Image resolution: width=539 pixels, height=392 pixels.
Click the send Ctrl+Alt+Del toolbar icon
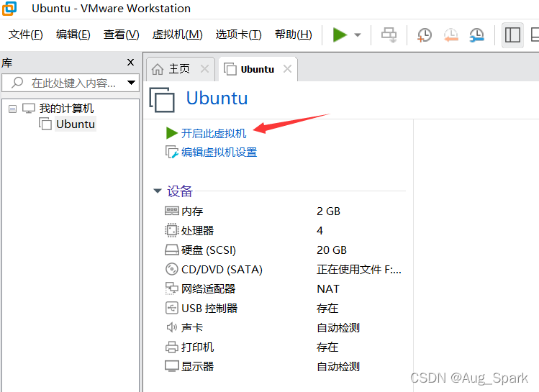pyautogui.click(x=389, y=35)
